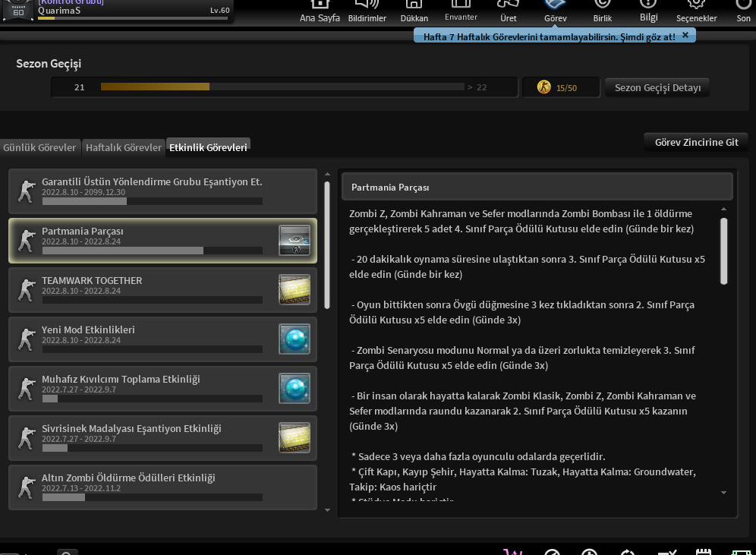The width and height of the screenshot is (756, 555).
Task: Click down arrow of mission list scrollbar
Action: pyautogui.click(x=327, y=510)
